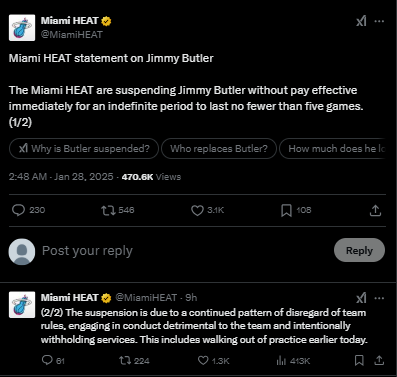Image resolution: width=397 pixels, height=377 pixels.
Task: Open three-dot more menu on main tweet
Action: click(x=379, y=21)
